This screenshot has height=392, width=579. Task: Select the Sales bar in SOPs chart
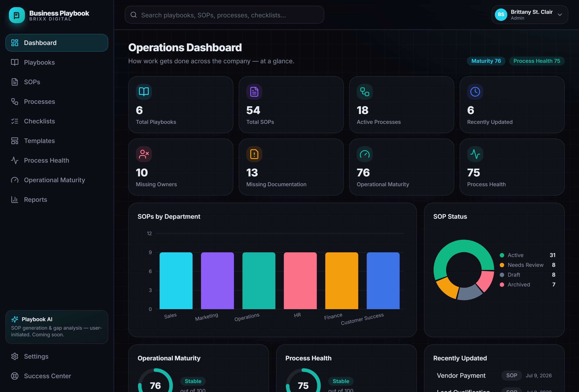(176, 281)
